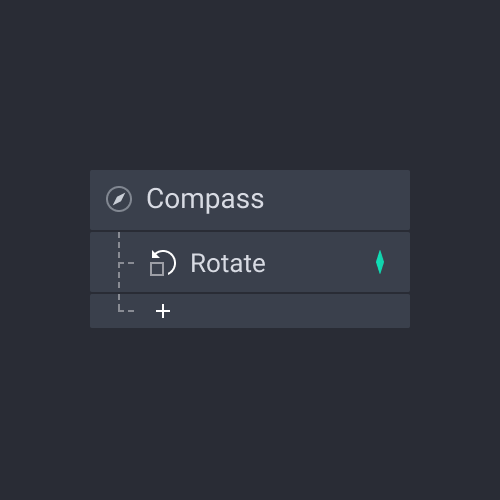Click the curved arrow of Rotate icon
Viewport: 500px width, 500px height.
pyautogui.click(x=167, y=260)
